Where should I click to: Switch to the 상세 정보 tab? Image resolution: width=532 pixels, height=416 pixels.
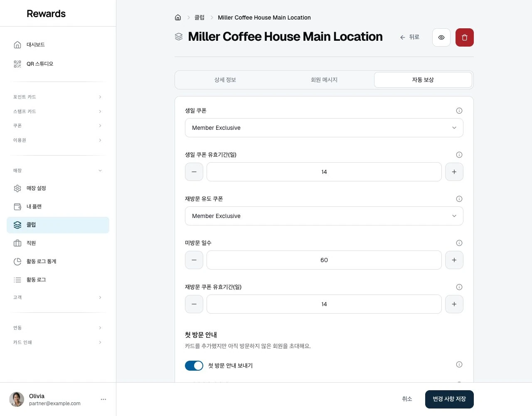click(x=225, y=80)
